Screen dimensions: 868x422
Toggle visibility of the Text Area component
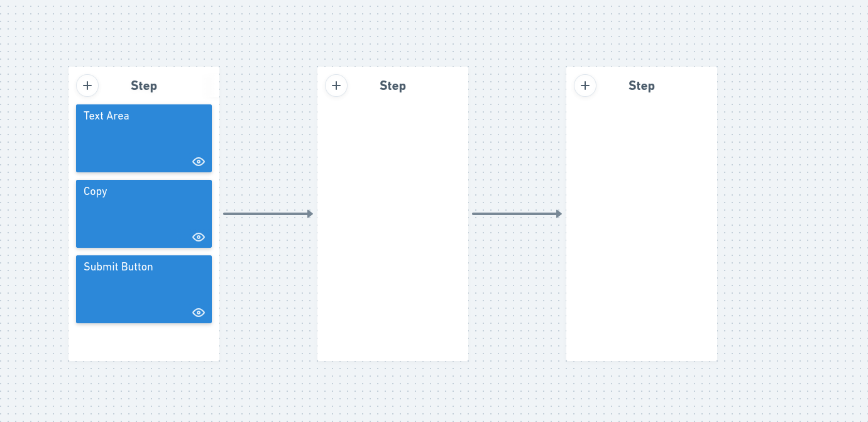point(199,162)
